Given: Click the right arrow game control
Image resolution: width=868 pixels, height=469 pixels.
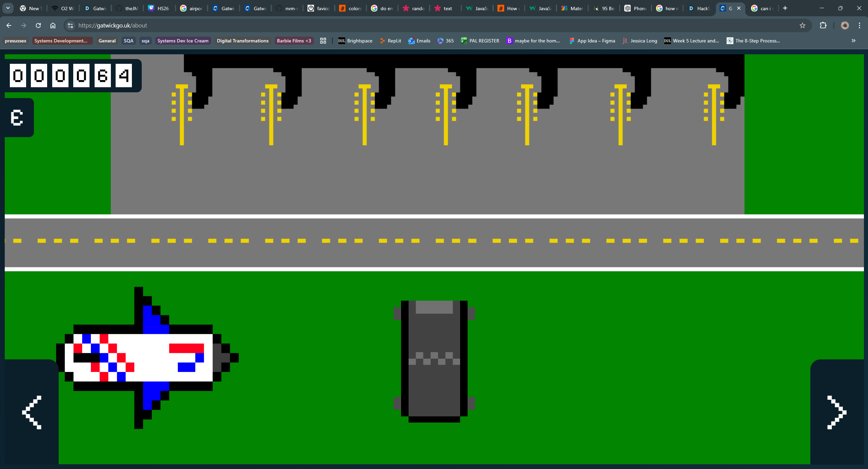Looking at the screenshot, I should coord(836,412).
